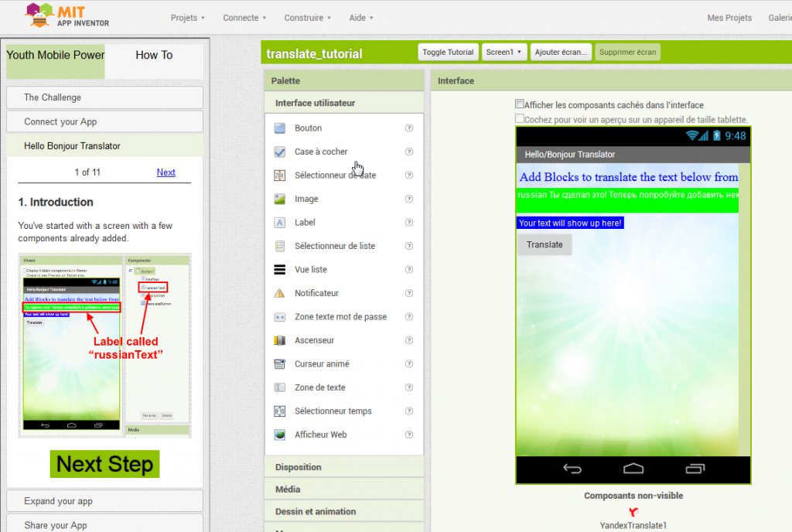Viewport: 792px width, 532px height.
Task: Click the Label component icon
Action: coord(280,223)
